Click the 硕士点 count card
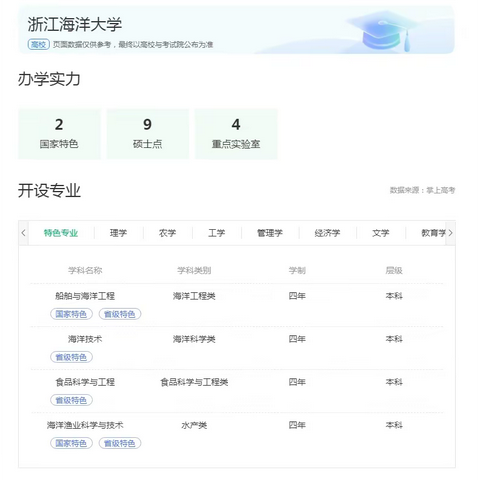 148,134
